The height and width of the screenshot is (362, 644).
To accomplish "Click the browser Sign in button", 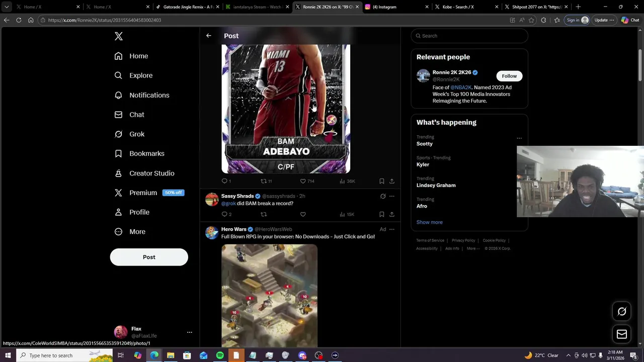I will click(577, 20).
